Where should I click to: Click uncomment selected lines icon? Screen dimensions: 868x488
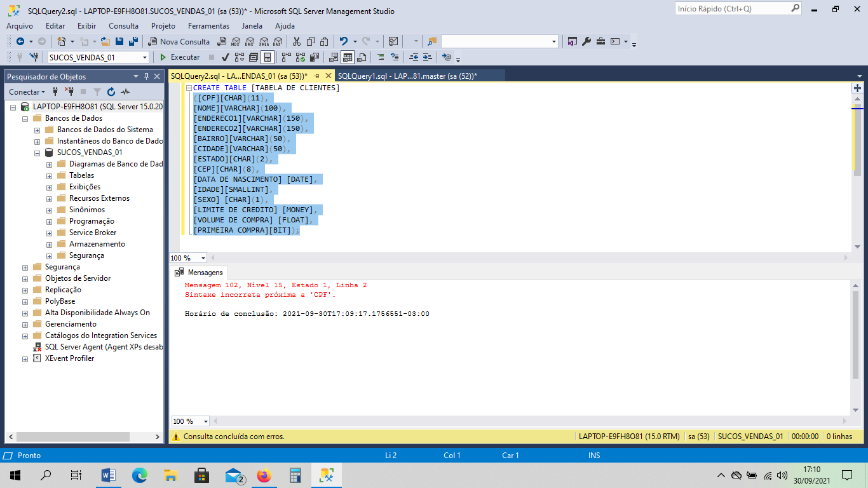click(395, 57)
